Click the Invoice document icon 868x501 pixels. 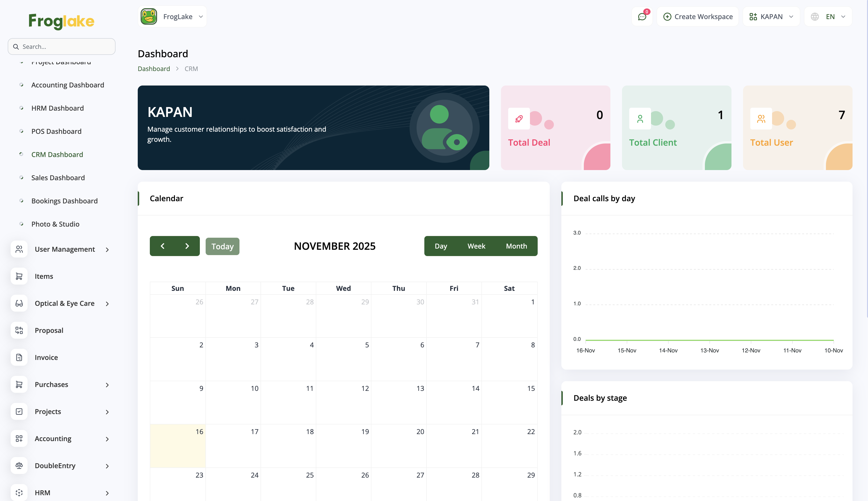tap(19, 358)
